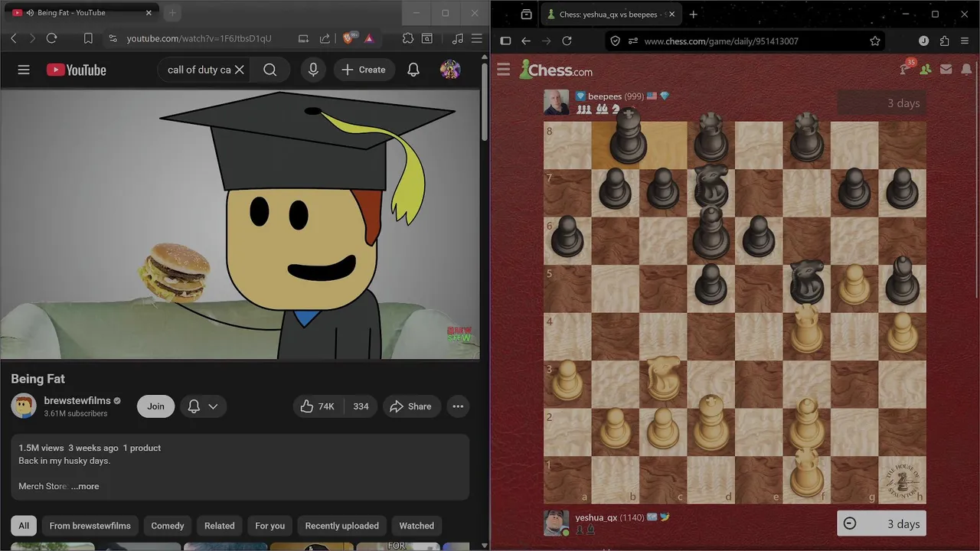The image size is (980, 551).
Task: Open YouTube notifications bell
Action: pos(413,70)
